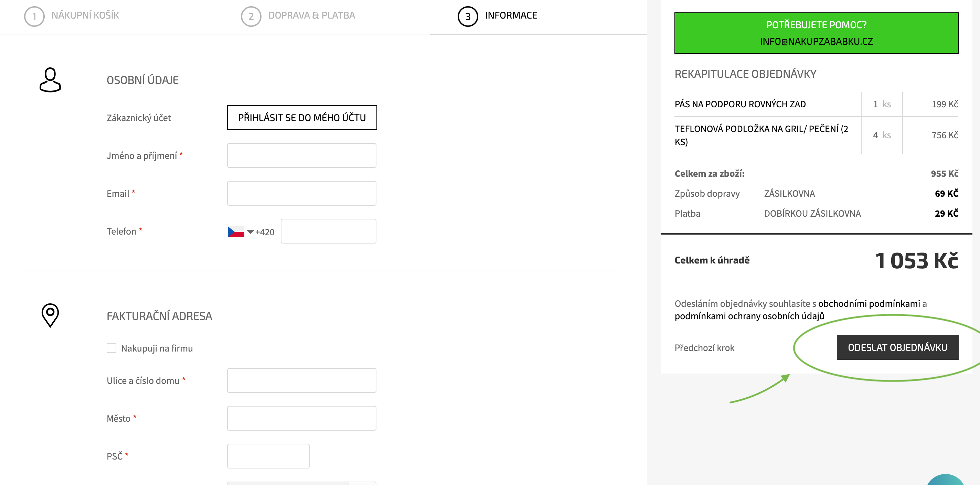Click the 69 Kč shipping price
Image resolution: width=980 pixels, height=485 pixels.
click(x=946, y=193)
